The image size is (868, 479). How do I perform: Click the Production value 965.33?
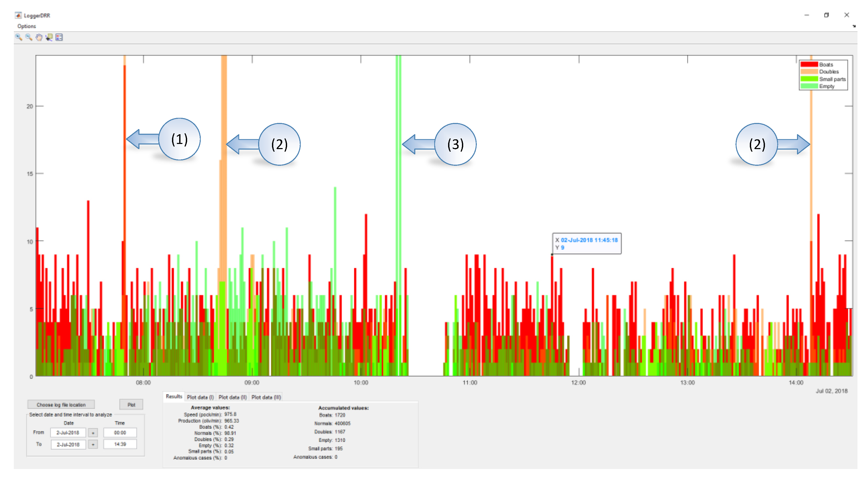232,421
